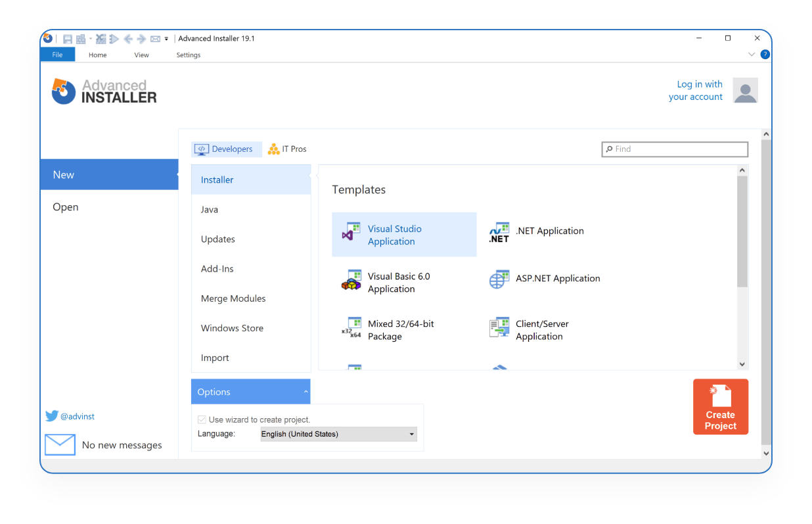Click the Save icon in quick access toolbar
812x524 pixels.
click(x=67, y=39)
